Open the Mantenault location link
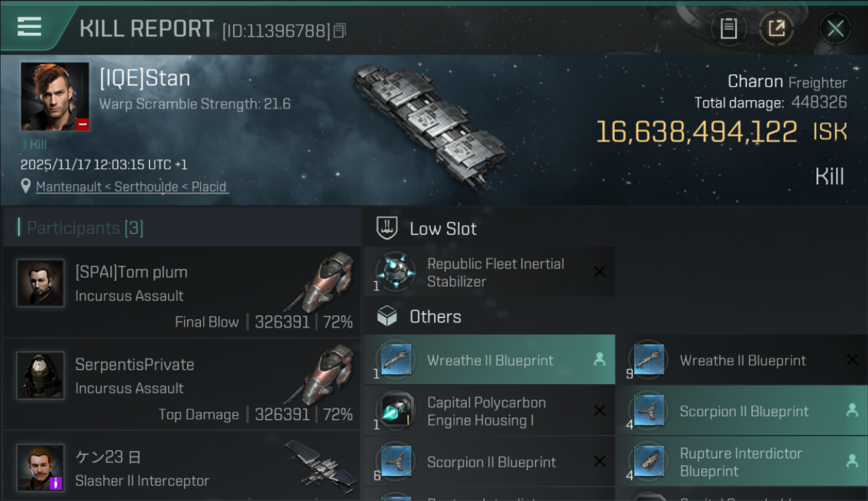Image resolution: width=868 pixels, height=501 pixels. point(132,187)
